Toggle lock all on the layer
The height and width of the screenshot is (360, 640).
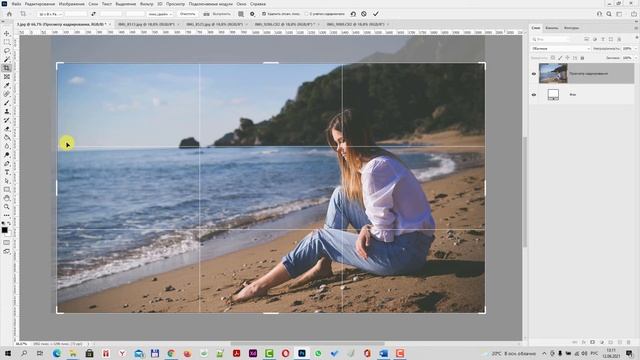[x=582, y=58]
